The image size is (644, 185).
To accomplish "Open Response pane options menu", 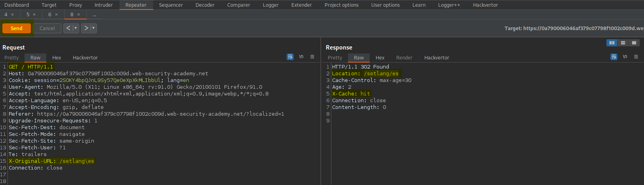I will [x=636, y=57].
